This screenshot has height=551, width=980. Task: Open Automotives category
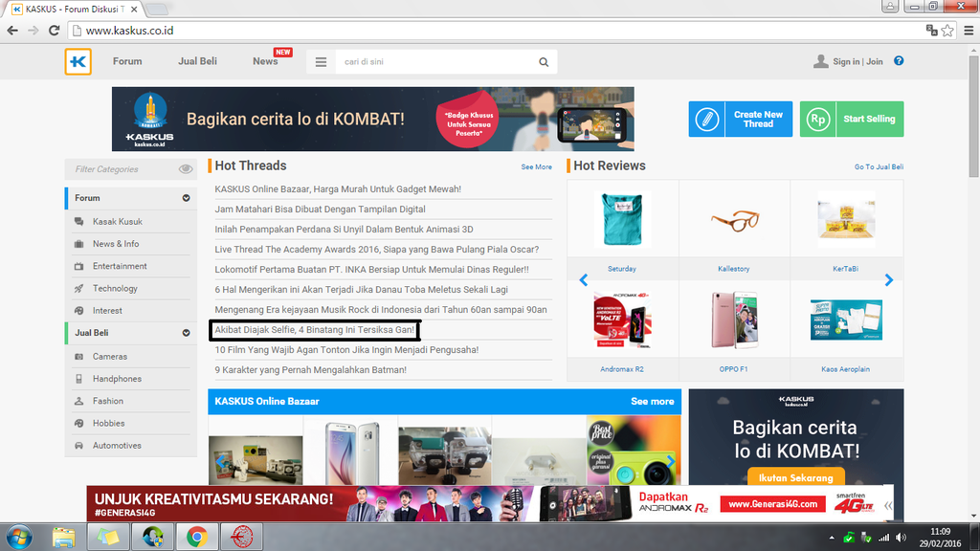click(x=117, y=446)
